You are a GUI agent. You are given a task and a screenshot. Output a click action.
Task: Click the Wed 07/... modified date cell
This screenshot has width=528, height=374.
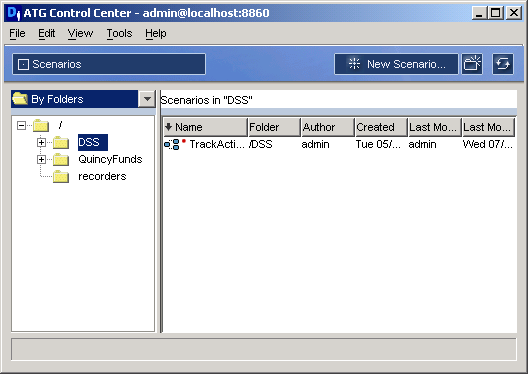tap(488, 144)
